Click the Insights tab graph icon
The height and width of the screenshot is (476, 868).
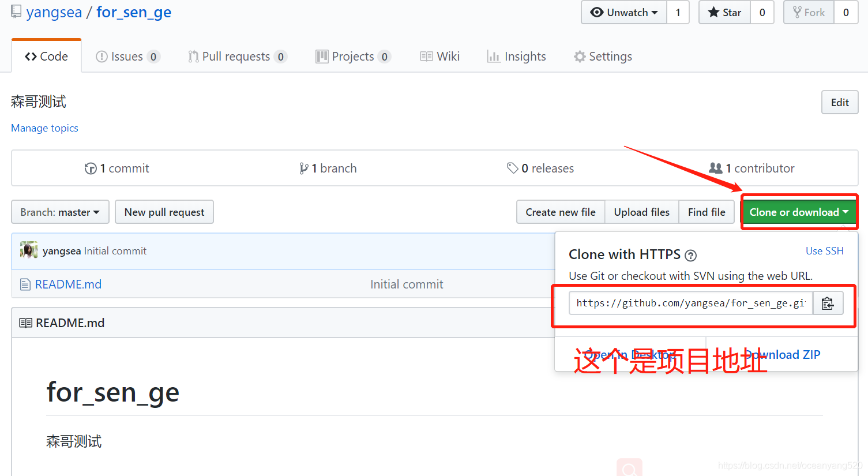point(494,57)
